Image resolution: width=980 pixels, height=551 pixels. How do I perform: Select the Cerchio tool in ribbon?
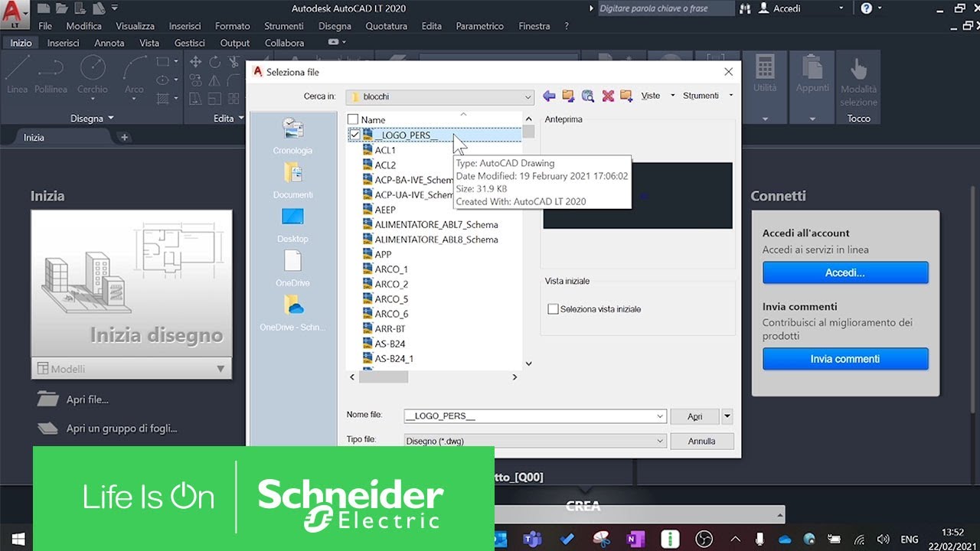pyautogui.click(x=93, y=75)
